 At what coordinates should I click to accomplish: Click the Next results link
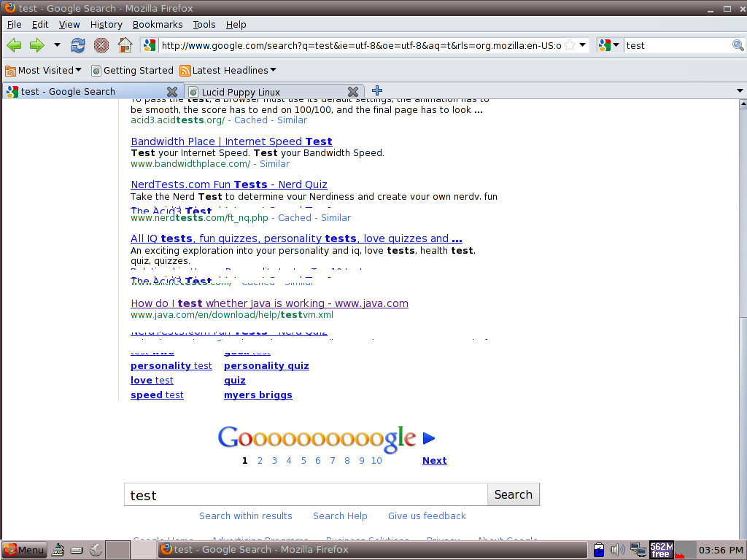(435, 461)
